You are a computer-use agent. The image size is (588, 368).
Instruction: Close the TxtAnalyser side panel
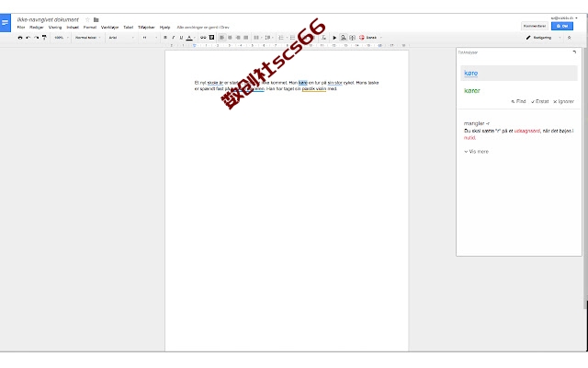pyautogui.click(x=574, y=52)
